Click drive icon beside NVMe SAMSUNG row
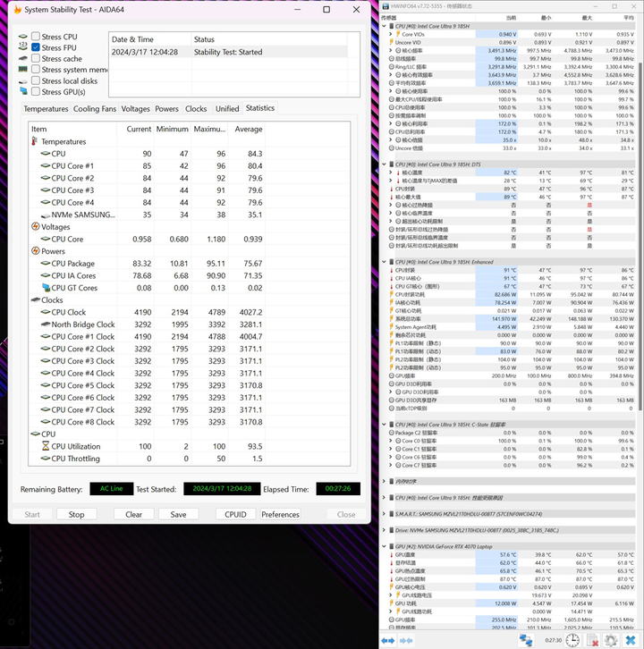Image resolution: width=644 pixels, height=649 pixels. click(46, 215)
